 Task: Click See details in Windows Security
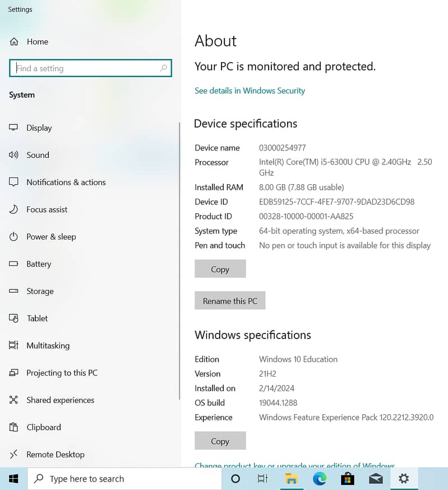click(250, 91)
